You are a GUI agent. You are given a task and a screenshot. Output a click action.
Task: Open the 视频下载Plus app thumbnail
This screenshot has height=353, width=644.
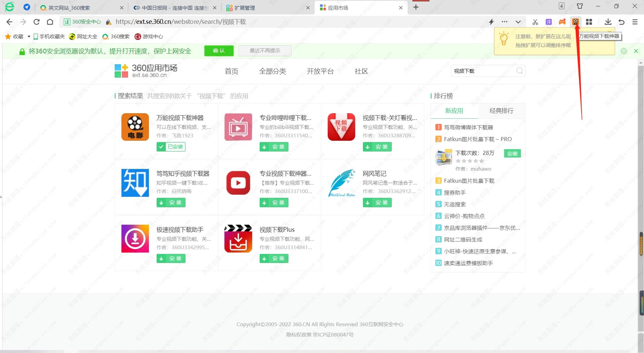tap(238, 238)
